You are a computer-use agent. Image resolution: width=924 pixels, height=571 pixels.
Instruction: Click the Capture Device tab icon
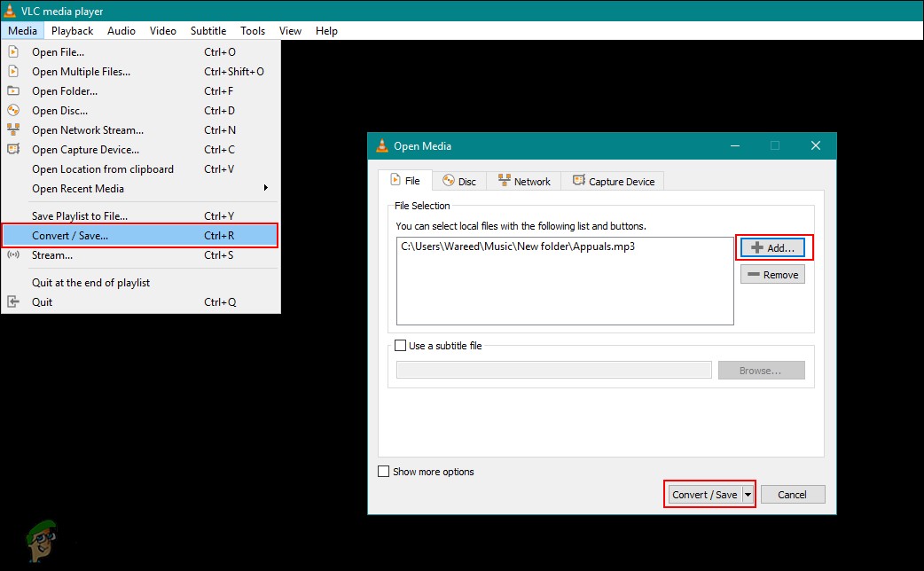coord(579,180)
